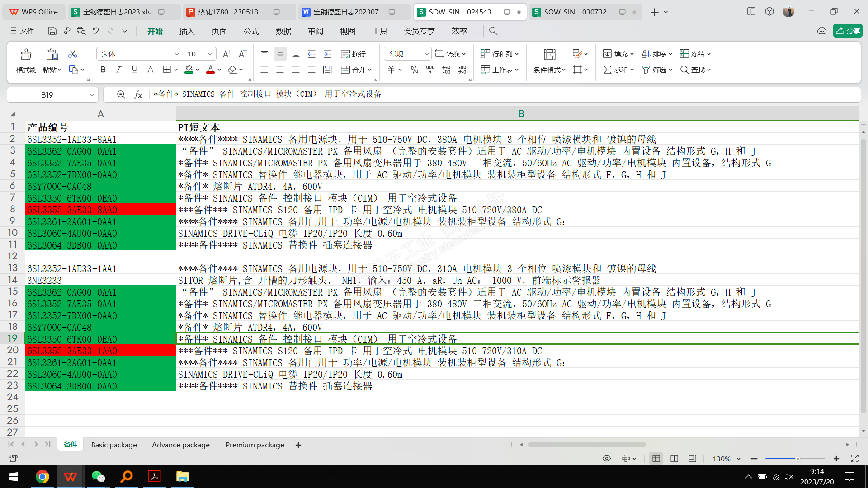
Task: Click the zoom slider handle
Action: coord(797,459)
